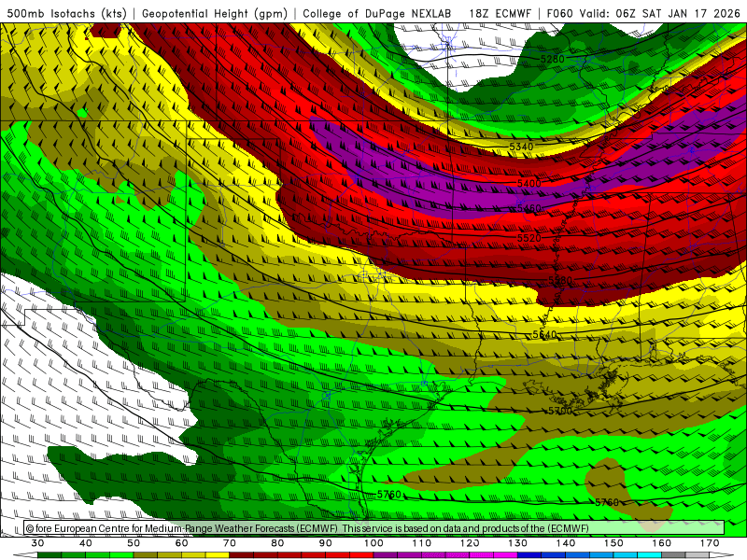The image size is (747, 560).
Task: Click the 'College of DuPage NEXLAB' header text
Action: (377, 13)
